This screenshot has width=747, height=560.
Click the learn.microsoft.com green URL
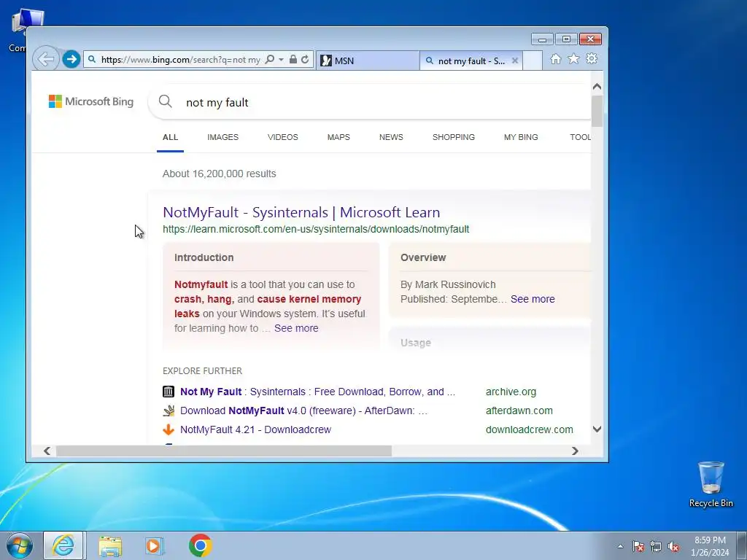tap(316, 229)
